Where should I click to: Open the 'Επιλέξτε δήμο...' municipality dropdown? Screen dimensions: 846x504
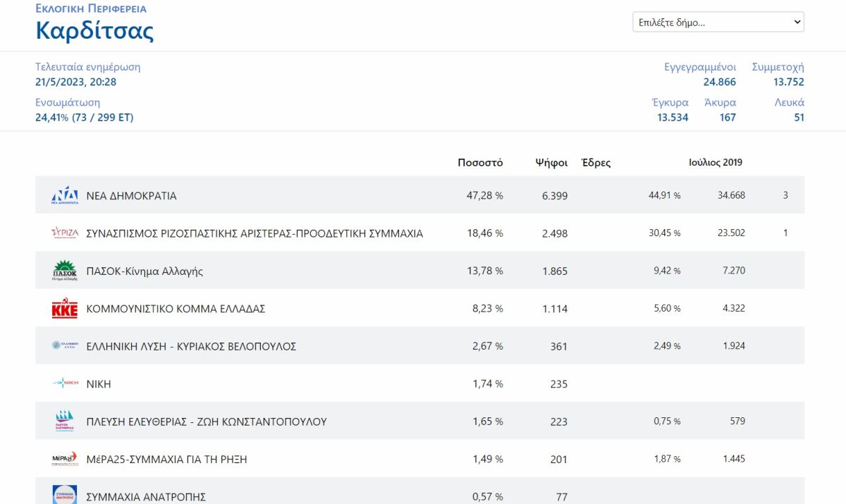pyautogui.click(x=718, y=22)
